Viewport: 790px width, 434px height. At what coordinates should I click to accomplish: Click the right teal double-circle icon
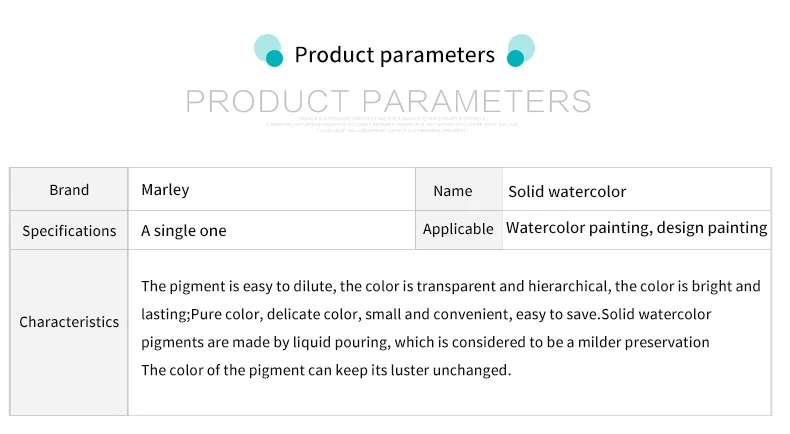pyautogui.click(x=520, y=50)
